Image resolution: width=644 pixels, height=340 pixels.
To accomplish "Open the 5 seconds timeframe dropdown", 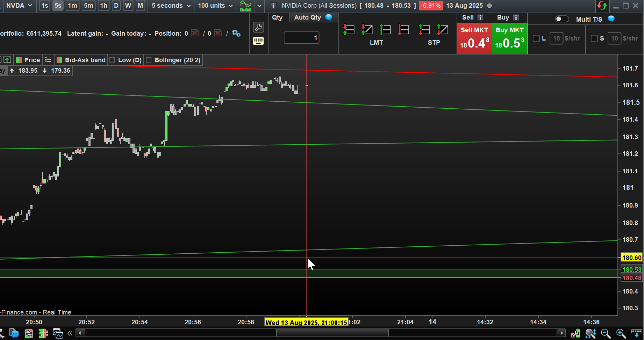I will tap(171, 6).
